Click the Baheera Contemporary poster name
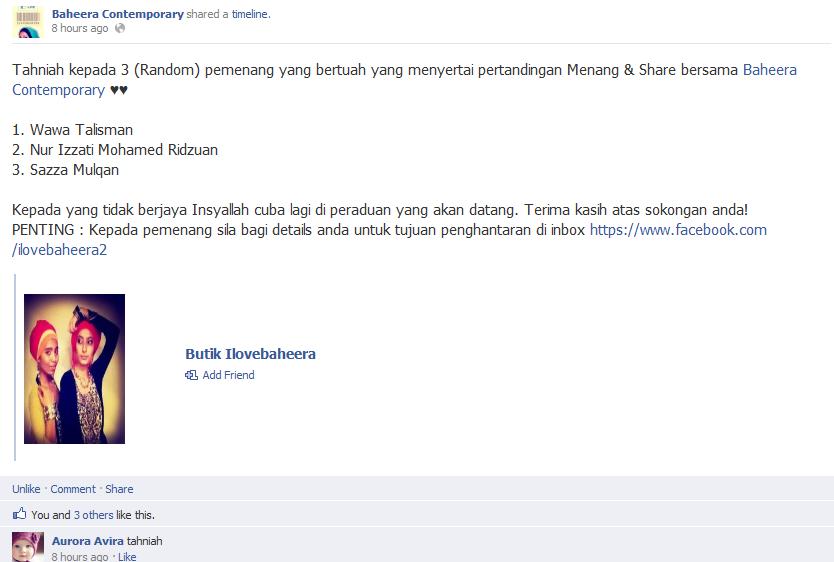The image size is (834, 562). 118,14
